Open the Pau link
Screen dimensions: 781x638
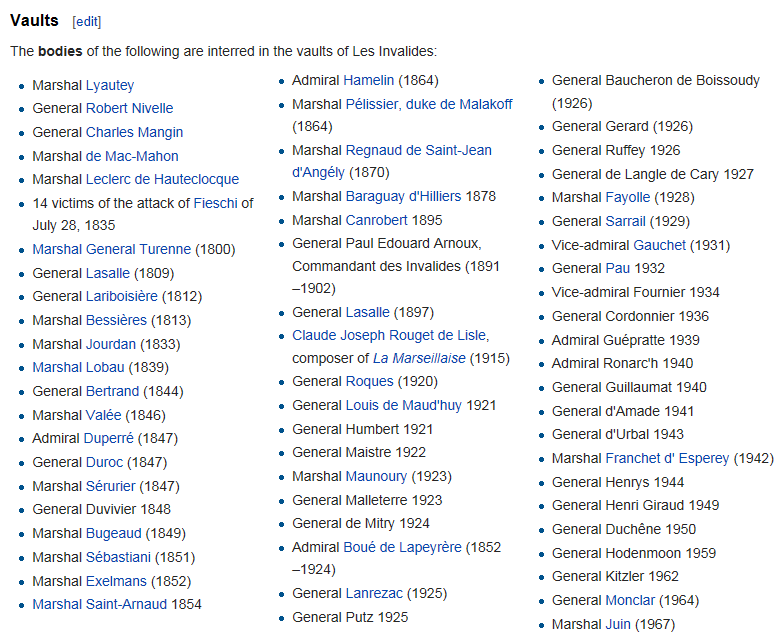(x=618, y=268)
